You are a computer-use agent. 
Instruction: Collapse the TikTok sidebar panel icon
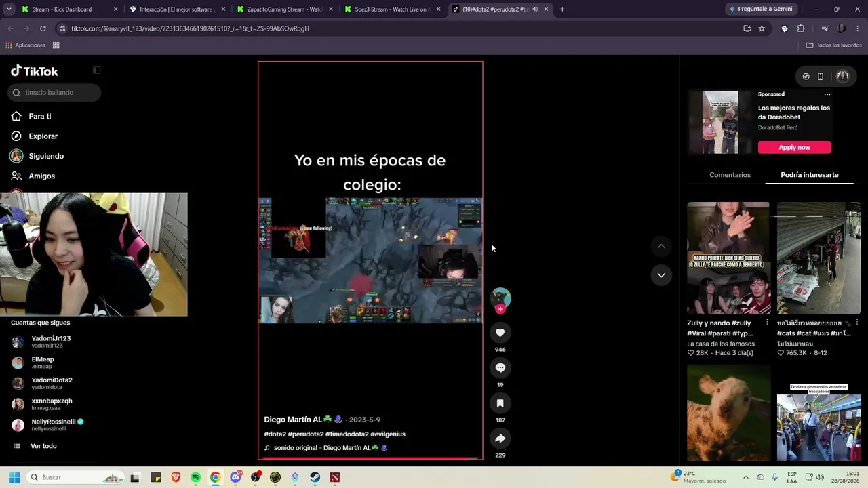pyautogui.click(x=97, y=70)
